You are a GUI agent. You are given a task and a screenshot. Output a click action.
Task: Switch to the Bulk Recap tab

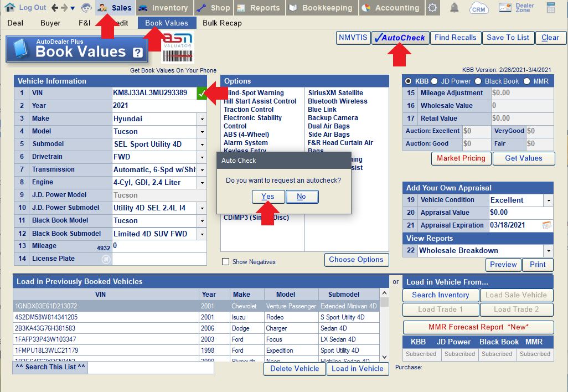(x=222, y=23)
